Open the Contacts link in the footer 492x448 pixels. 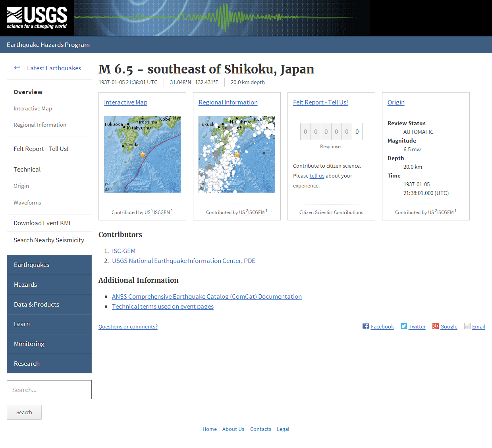click(260, 429)
